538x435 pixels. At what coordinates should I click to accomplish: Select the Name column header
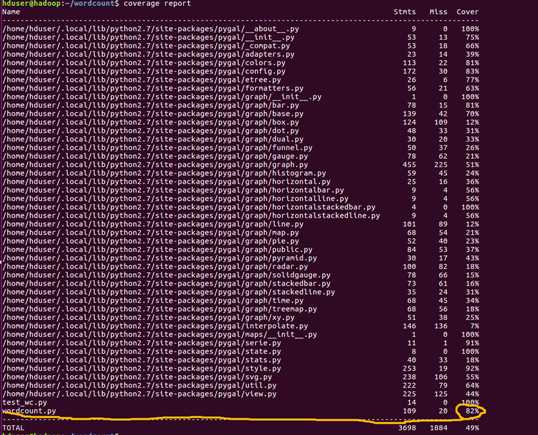pos(11,12)
